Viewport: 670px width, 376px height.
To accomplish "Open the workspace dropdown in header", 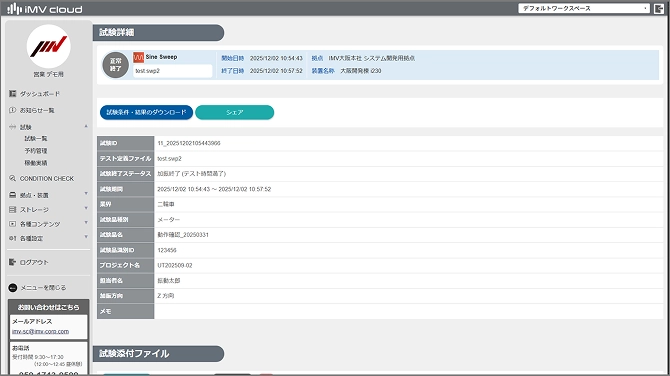I will (x=584, y=8).
